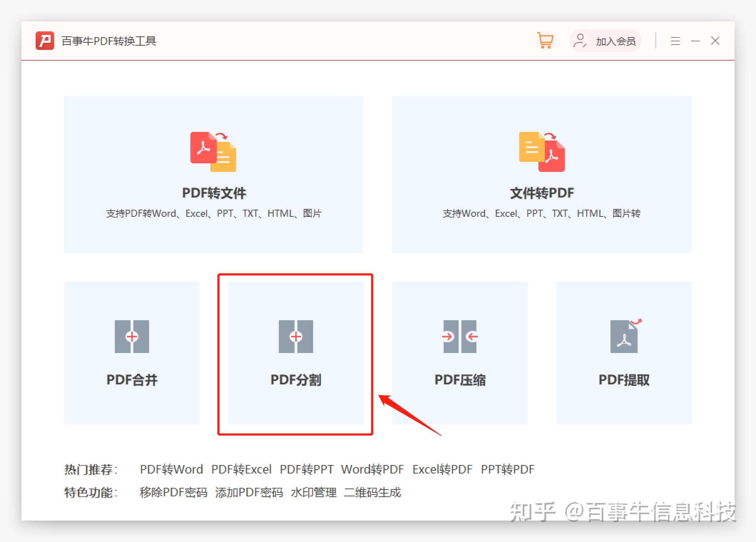The width and height of the screenshot is (756, 542).
Task: Click the 文件转PDF conversion icon
Action: [x=542, y=152]
